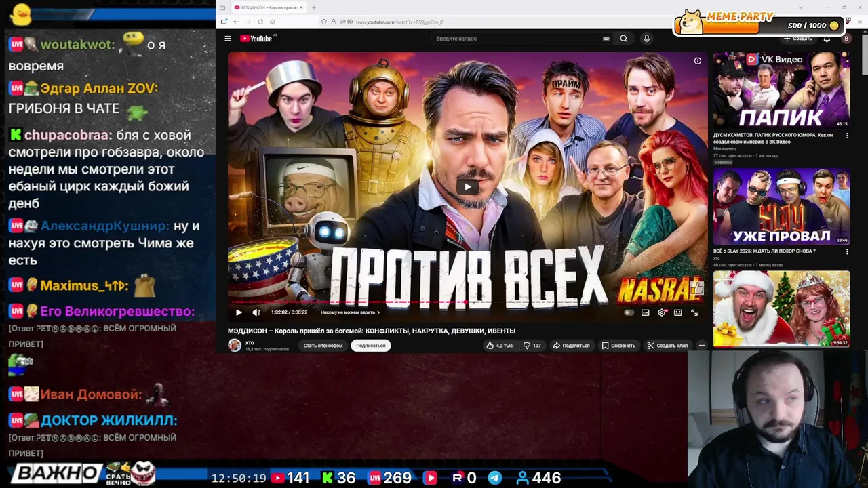Go to browser home page icon
The image size is (868, 488).
coord(273,22)
